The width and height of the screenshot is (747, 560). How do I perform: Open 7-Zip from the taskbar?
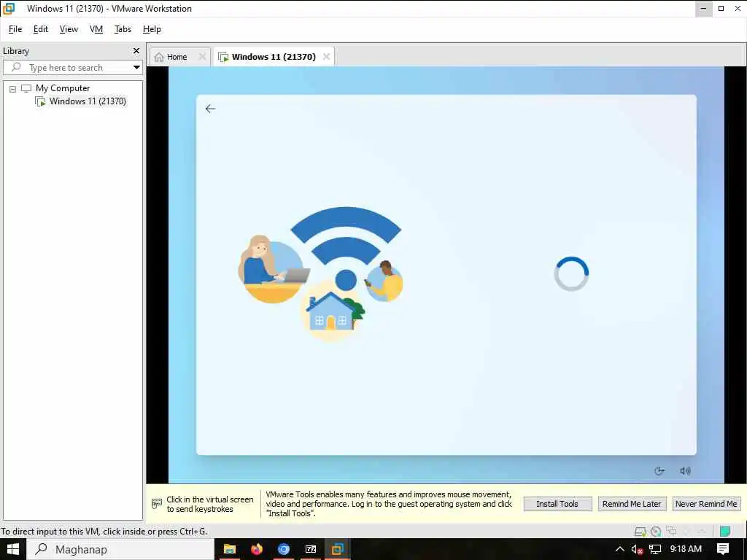[311, 550]
